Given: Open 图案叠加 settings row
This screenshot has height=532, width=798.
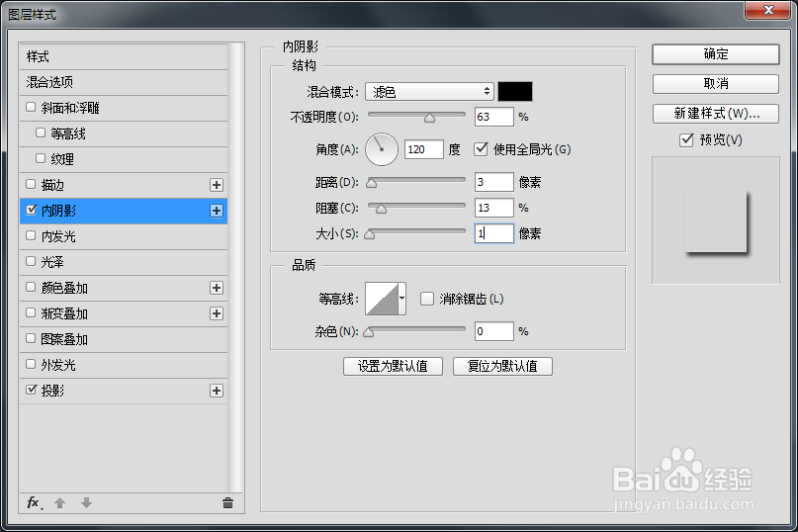Looking at the screenshot, I should coord(124,339).
